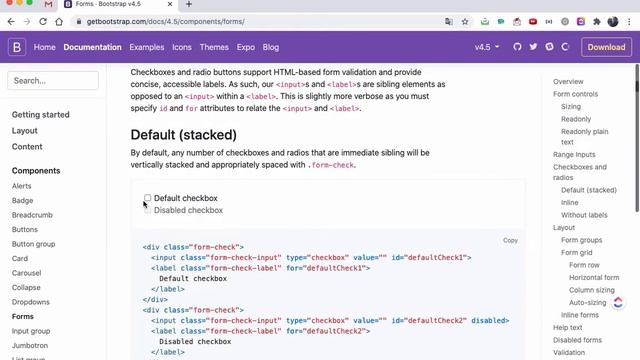Open Buttons in sidebar

click(x=24, y=229)
